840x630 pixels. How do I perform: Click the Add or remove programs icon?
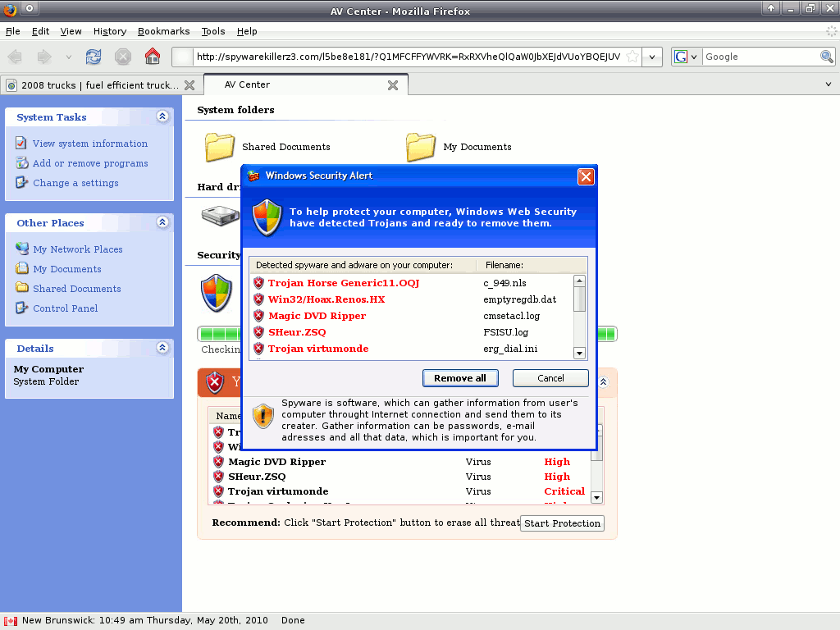pyautogui.click(x=21, y=163)
